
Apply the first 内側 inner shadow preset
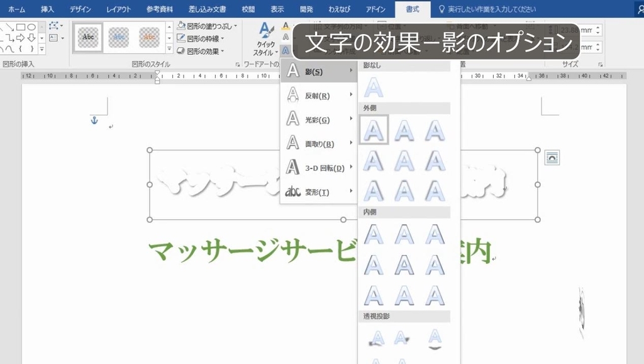tap(374, 234)
